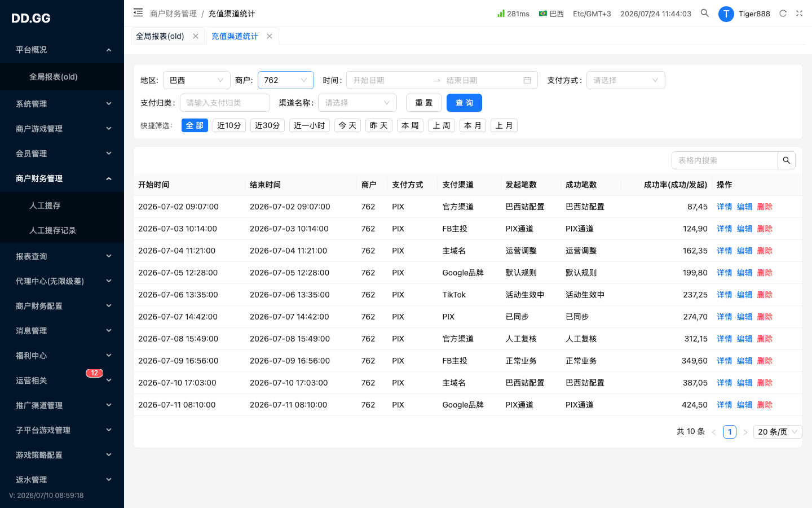812x508 pixels.
Task: Expand the 报表查询 sidebar menu
Action: click(62, 256)
